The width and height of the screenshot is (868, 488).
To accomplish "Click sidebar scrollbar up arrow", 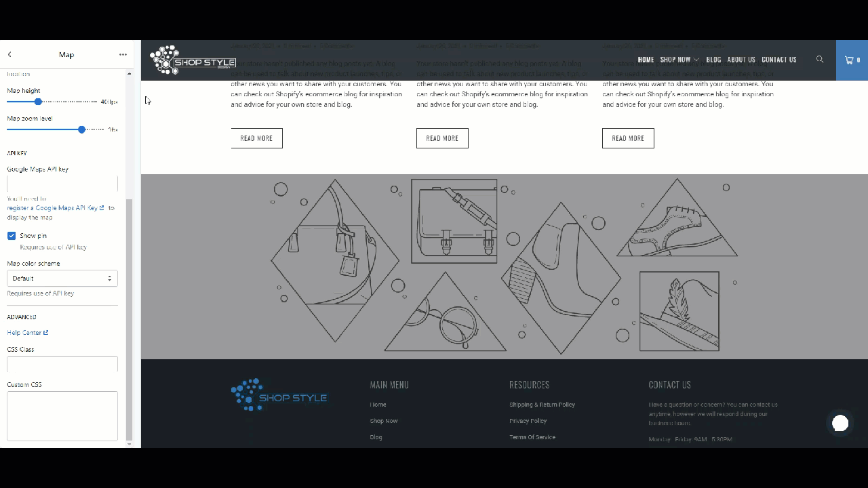I will [130, 73].
